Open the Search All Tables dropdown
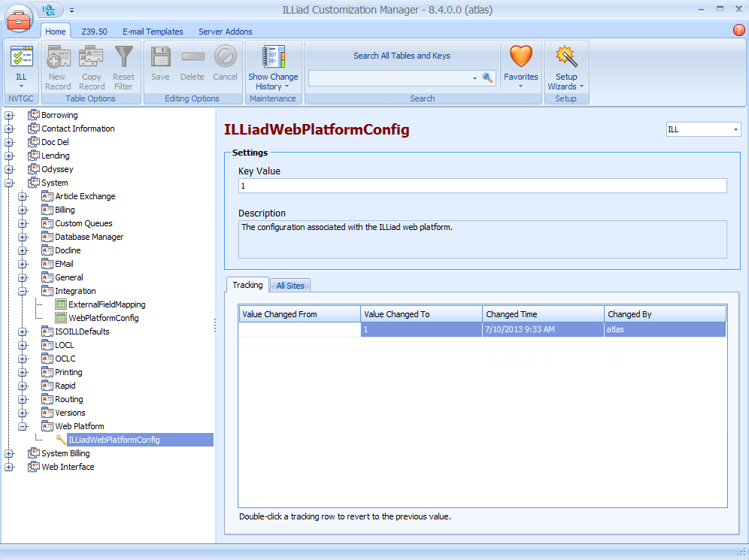749x560 pixels. (x=474, y=77)
